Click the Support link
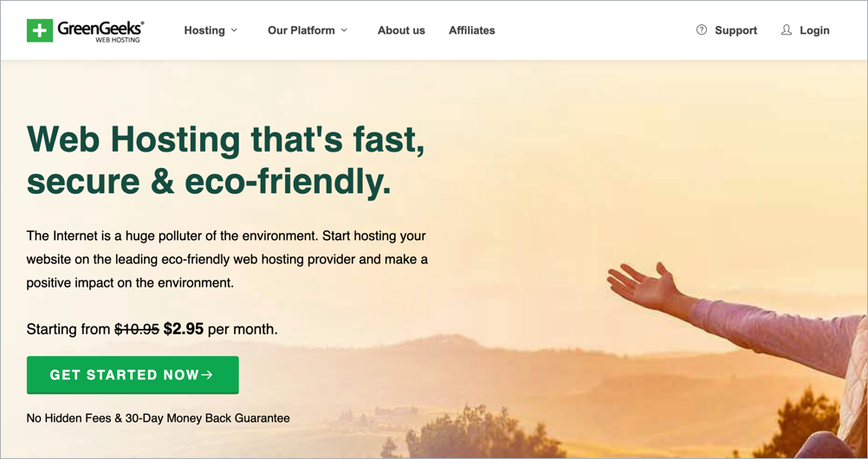 click(x=735, y=30)
